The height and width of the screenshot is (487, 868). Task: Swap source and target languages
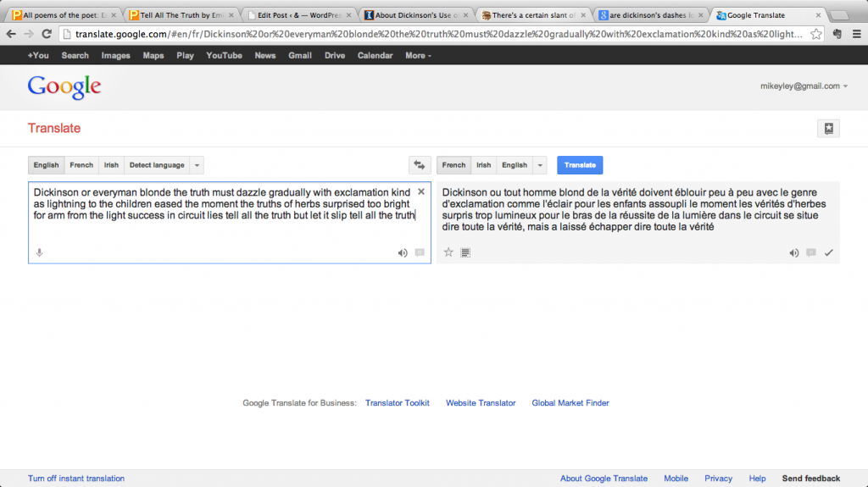coord(419,165)
